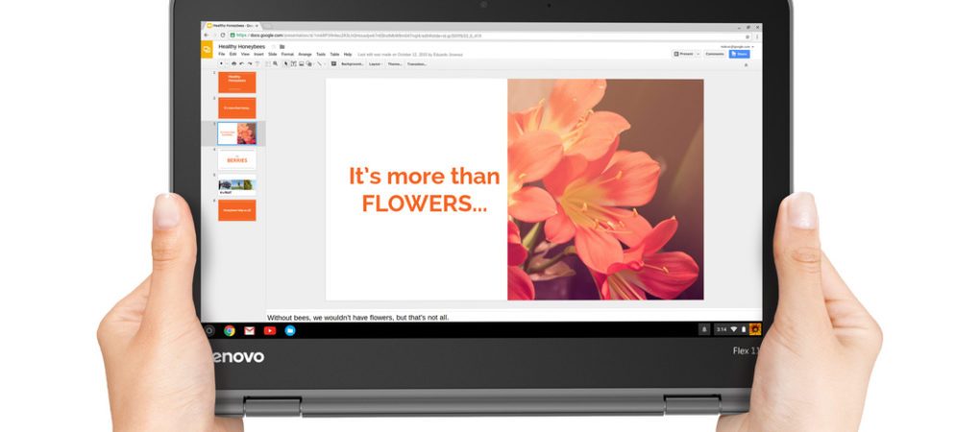Screen dimensions: 980x432
Task: Click the Present button
Action: [685, 54]
